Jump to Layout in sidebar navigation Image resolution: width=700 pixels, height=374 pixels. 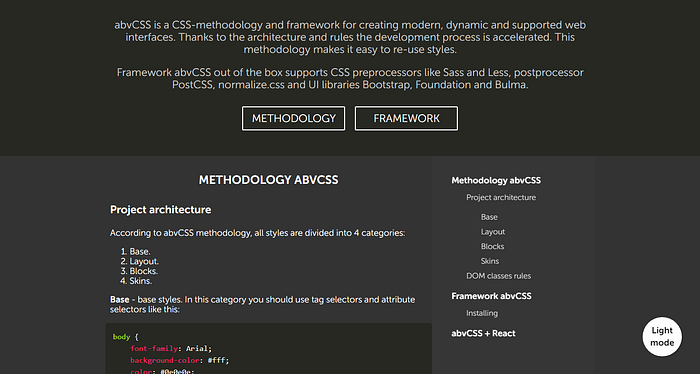click(493, 232)
